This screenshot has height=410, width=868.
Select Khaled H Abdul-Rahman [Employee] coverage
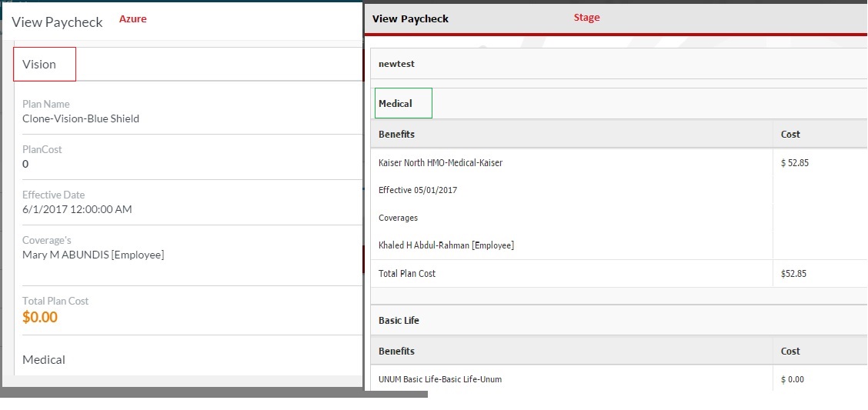446,245
